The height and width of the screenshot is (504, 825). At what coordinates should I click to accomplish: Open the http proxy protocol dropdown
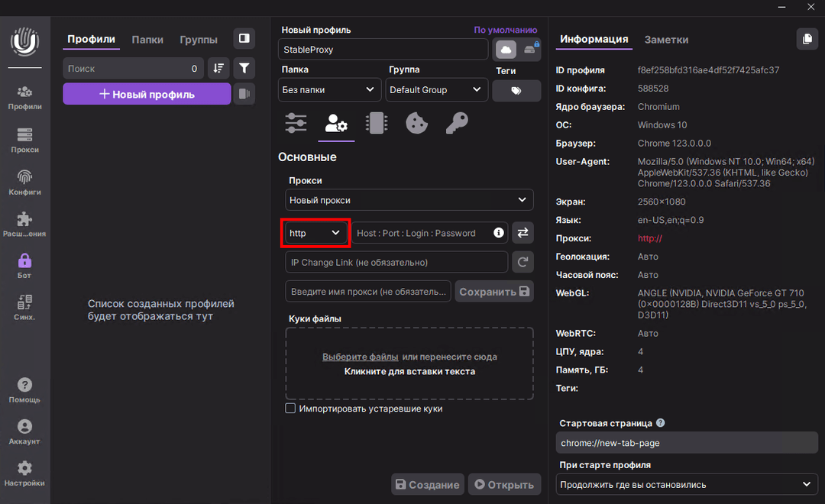coord(315,232)
